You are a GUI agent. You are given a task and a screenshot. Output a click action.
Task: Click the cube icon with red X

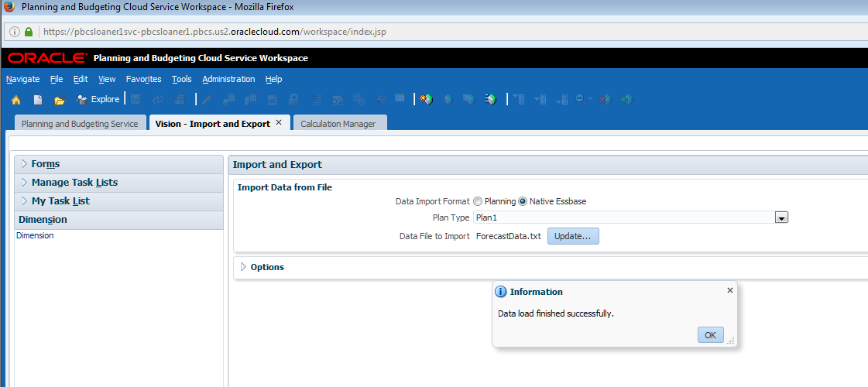click(x=605, y=100)
